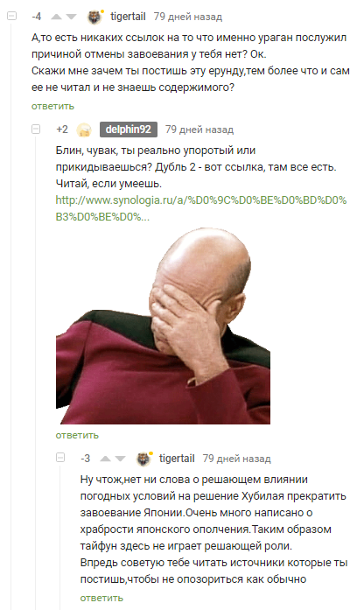Upvote tigertail's bottom comment rated -3
This screenshot has height=610, width=364.
105,459
